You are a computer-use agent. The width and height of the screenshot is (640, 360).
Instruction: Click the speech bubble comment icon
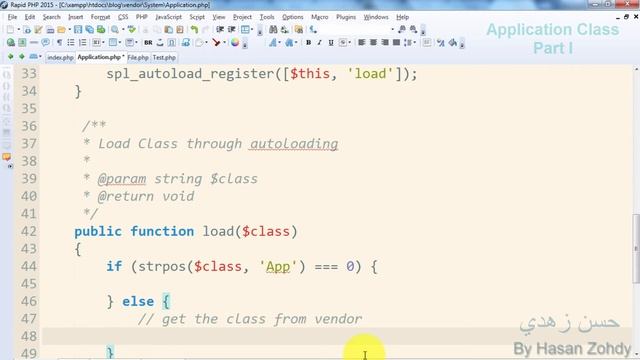[x=45, y=42]
